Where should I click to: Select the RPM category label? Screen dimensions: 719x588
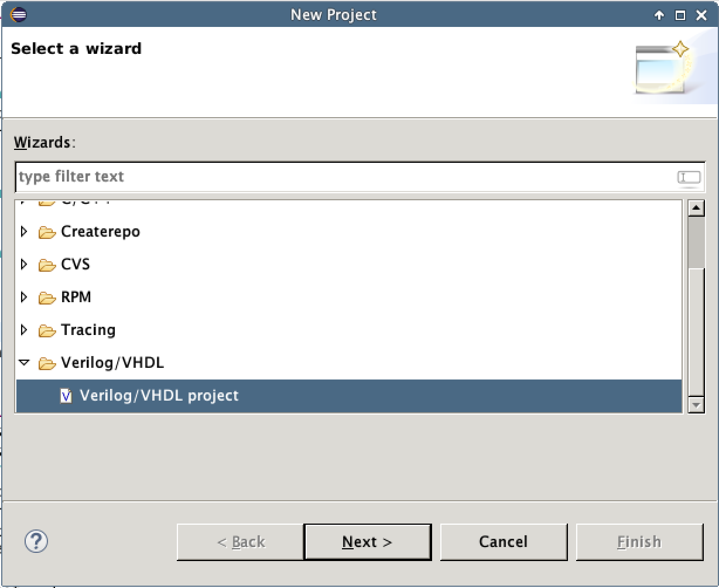[76, 298]
